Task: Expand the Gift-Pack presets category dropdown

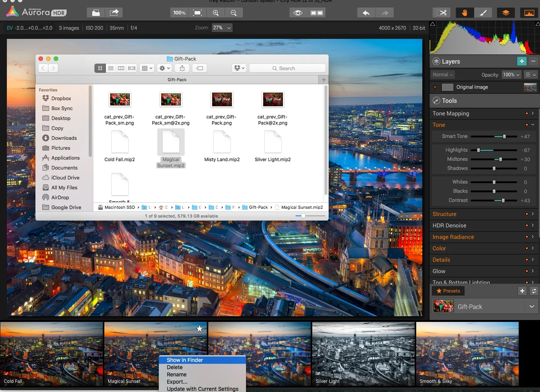Action: click(x=532, y=307)
